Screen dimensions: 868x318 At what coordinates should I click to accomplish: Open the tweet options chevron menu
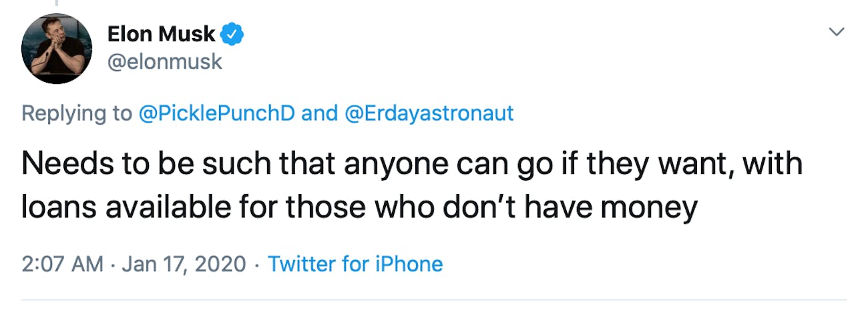pos(836,32)
